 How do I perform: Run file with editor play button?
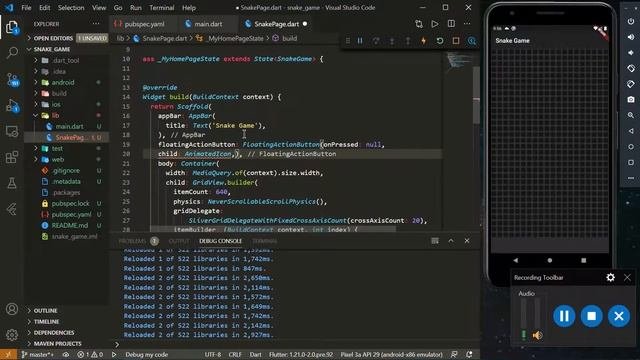click(x=435, y=24)
